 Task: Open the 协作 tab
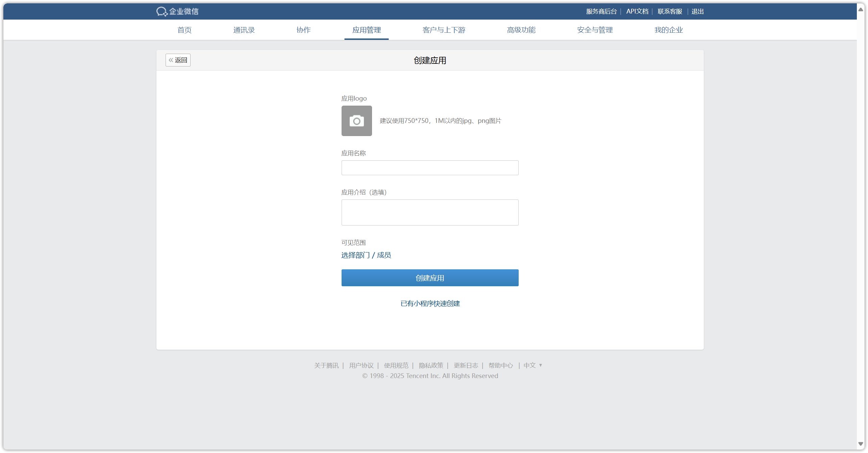click(x=303, y=30)
